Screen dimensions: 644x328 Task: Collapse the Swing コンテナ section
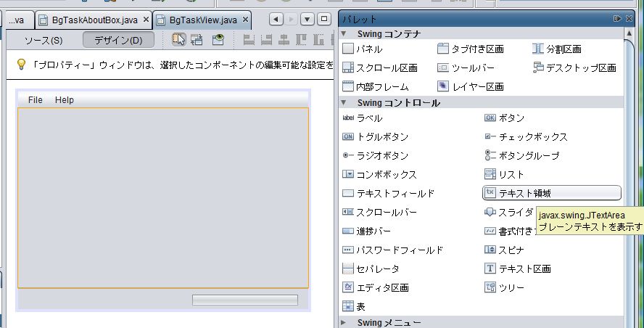(345, 33)
